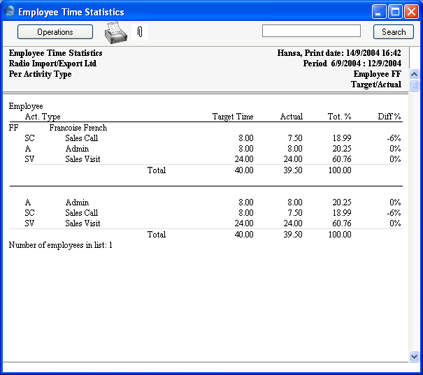
Task: Maximize the Employee Time Statistics window
Action: point(395,12)
